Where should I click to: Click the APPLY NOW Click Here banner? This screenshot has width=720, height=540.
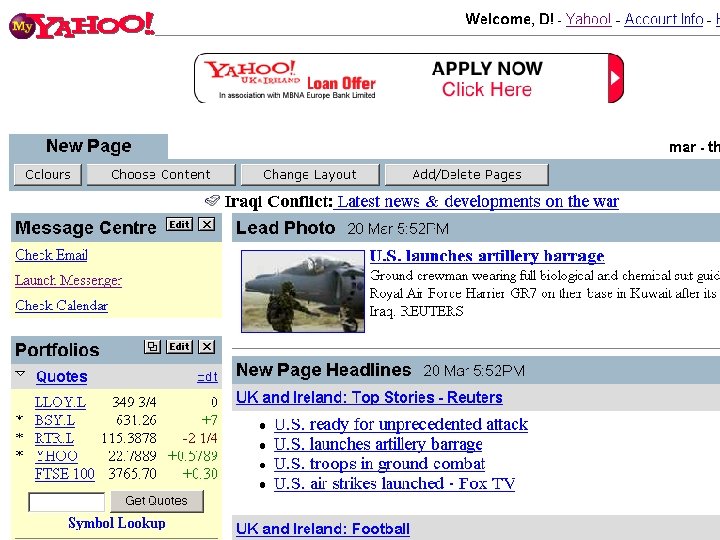coord(487,79)
